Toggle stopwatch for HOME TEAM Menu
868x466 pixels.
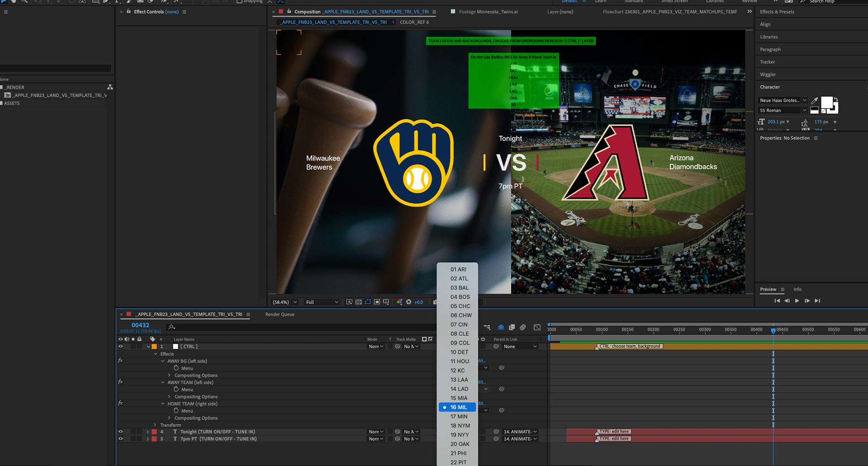coord(176,410)
